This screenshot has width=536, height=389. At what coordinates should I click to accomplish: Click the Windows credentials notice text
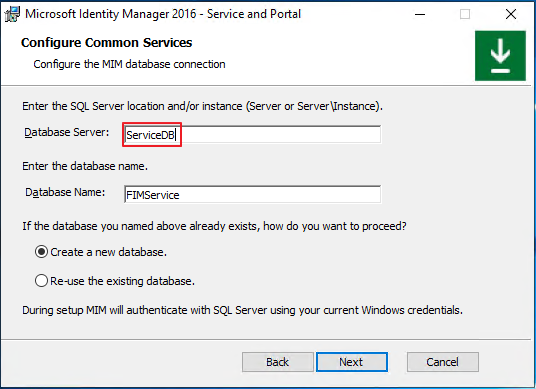pos(242,310)
